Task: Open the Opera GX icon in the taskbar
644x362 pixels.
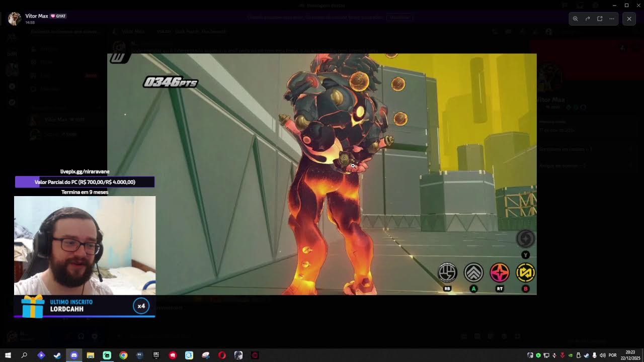Action: pos(255,355)
